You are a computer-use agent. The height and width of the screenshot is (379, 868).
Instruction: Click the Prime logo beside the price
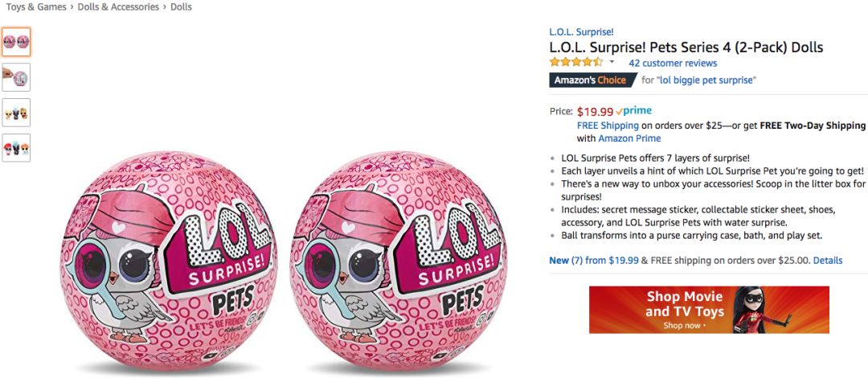click(x=633, y=111)
